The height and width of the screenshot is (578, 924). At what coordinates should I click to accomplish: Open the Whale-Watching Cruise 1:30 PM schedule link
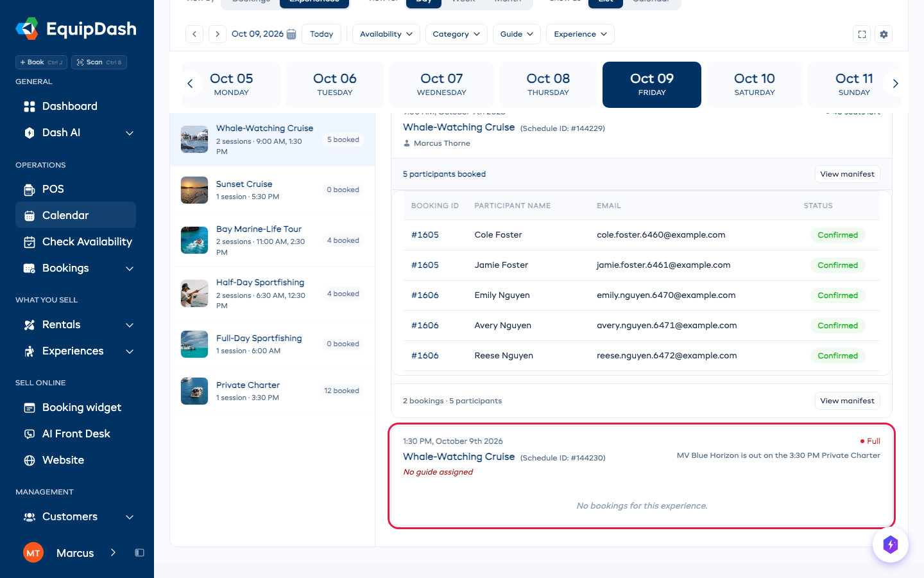[459, 457]
